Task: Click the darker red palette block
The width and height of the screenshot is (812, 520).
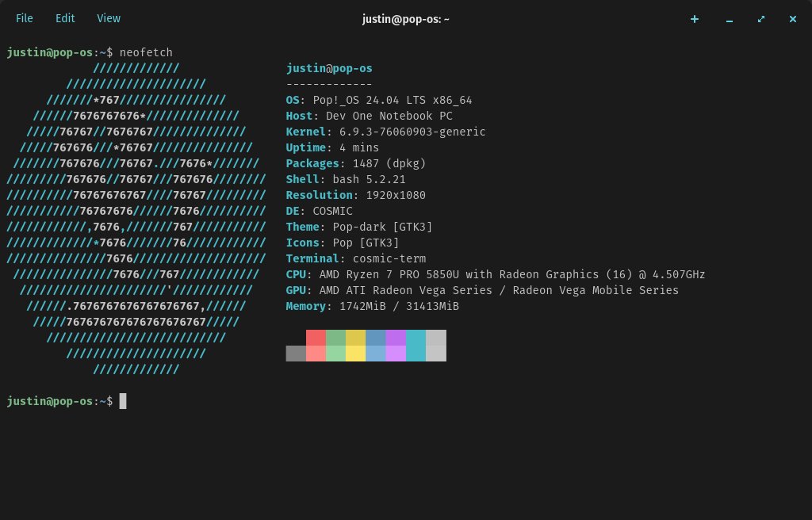Action: 316,338
